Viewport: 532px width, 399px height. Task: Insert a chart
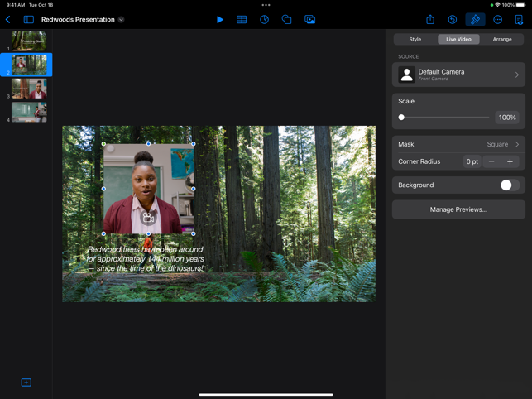click(x=264, y=19)
